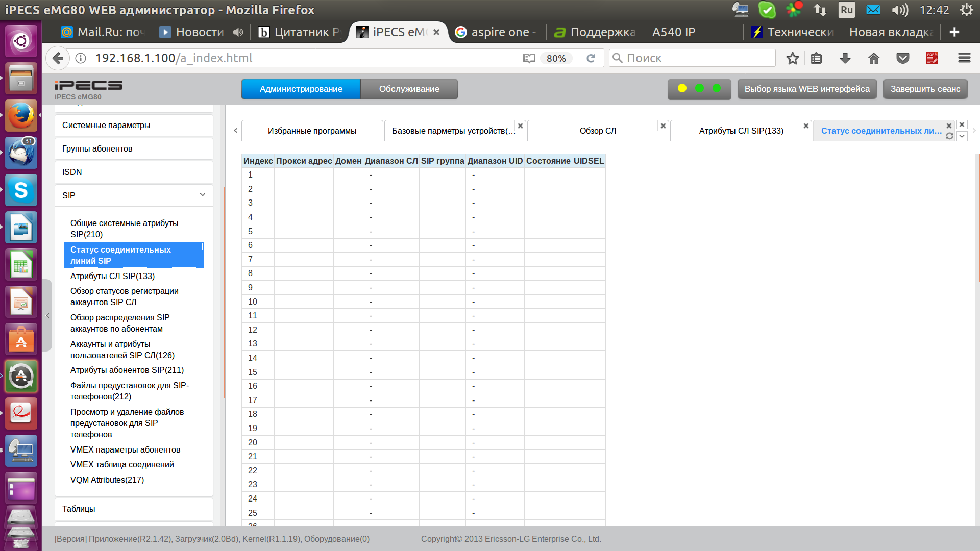Viewport: 980px width, 551px height.
Task: Open the Pocket icon in the toolbar
Action: pos(902,58)
